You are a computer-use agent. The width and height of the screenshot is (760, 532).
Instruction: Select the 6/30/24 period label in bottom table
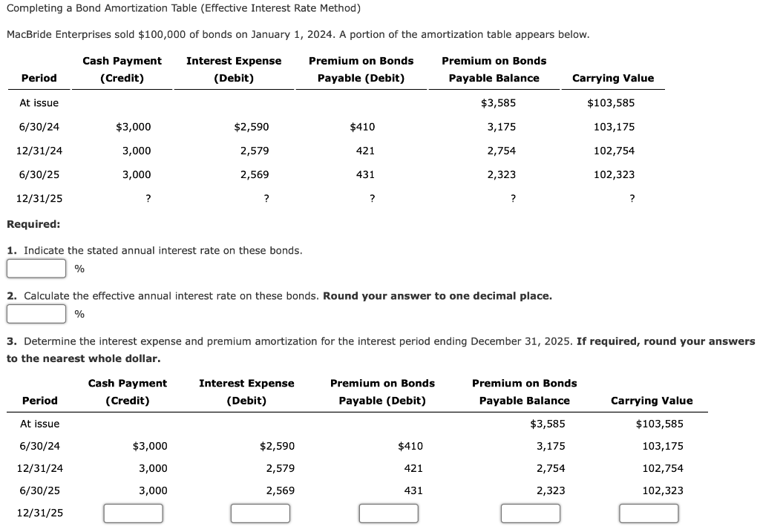pyautogui.click(x=40, y=446)
